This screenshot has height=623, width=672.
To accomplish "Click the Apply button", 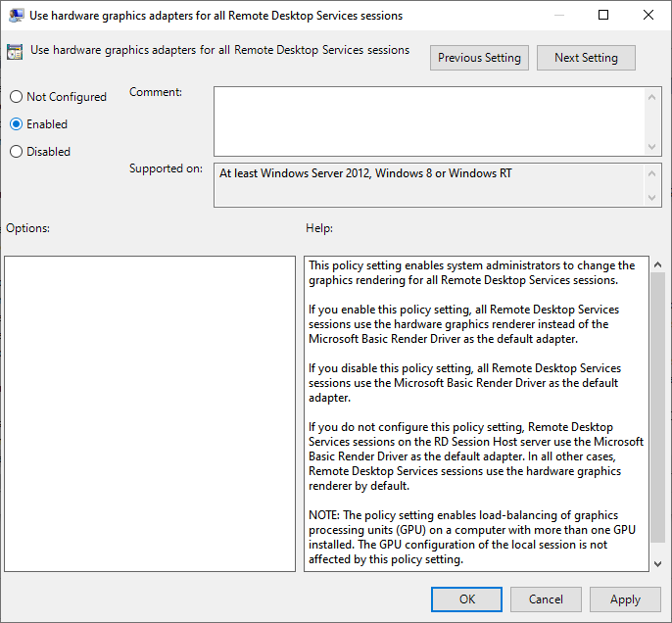I will pyautogui.click(x=625, y=599).
